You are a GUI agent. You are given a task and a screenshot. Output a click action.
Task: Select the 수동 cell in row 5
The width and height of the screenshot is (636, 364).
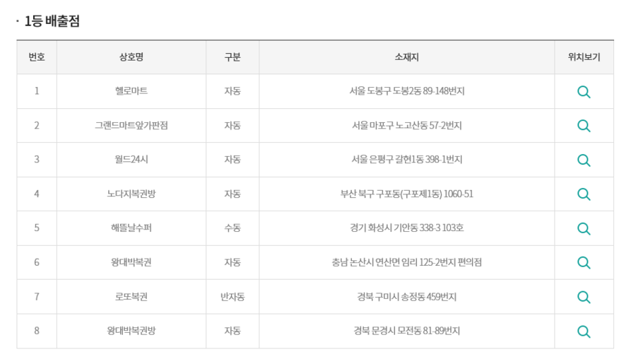(x=232, y=228)
